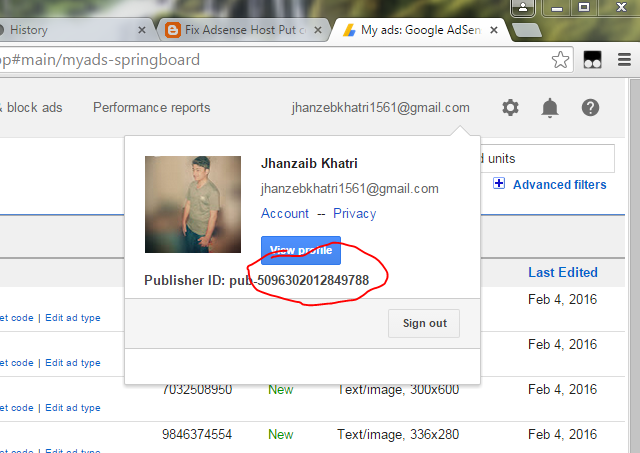The width and height of the screenshot is (640, 453).
Task: Click Get code in second row
Action: point(17,362)
